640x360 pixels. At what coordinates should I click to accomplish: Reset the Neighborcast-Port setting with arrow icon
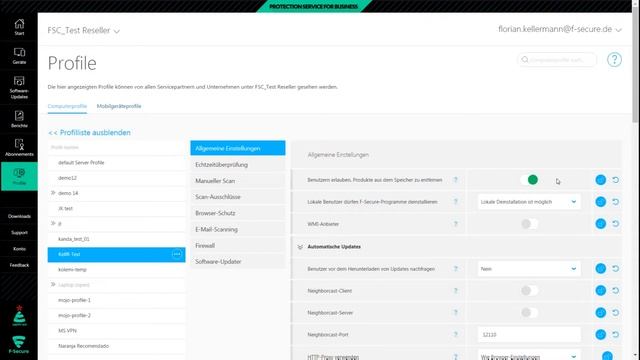[x=616, y=335]
